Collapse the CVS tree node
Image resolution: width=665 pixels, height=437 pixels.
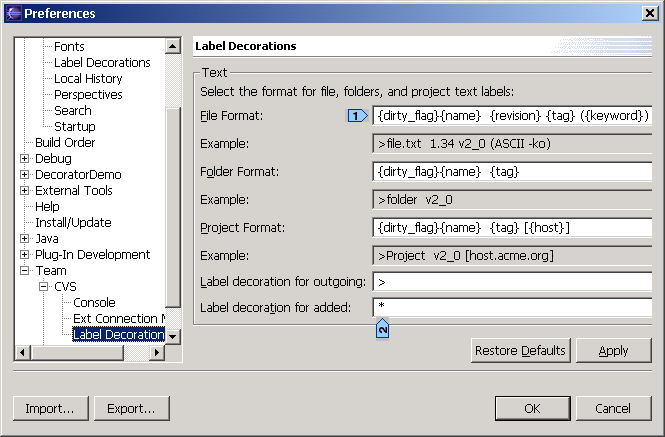pyautogui.click(x=44, y=286)
